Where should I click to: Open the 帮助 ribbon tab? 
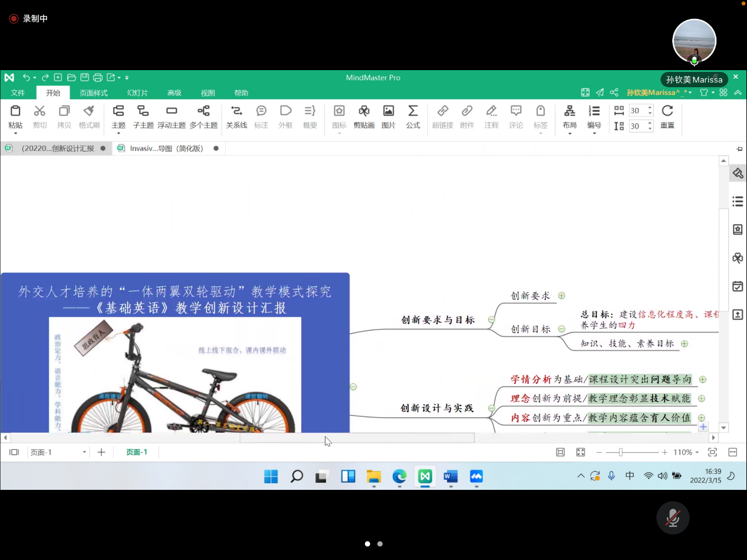pos(241,93)
